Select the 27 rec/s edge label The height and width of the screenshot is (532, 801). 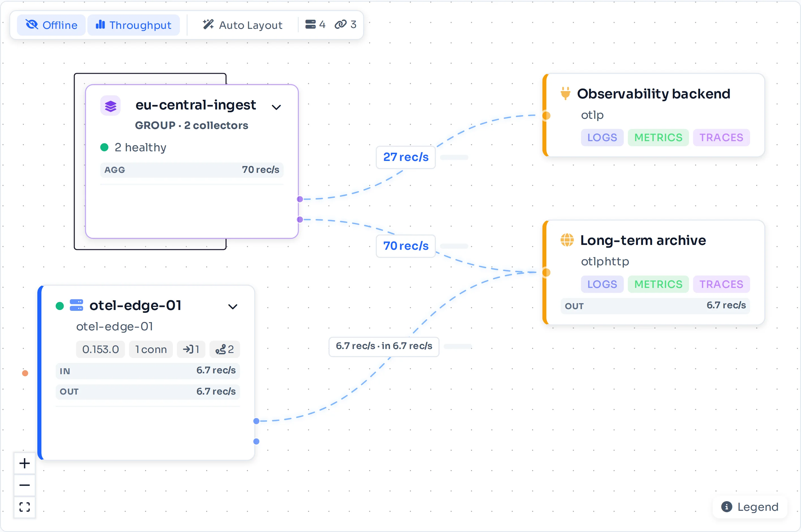(x=406, y=157)
